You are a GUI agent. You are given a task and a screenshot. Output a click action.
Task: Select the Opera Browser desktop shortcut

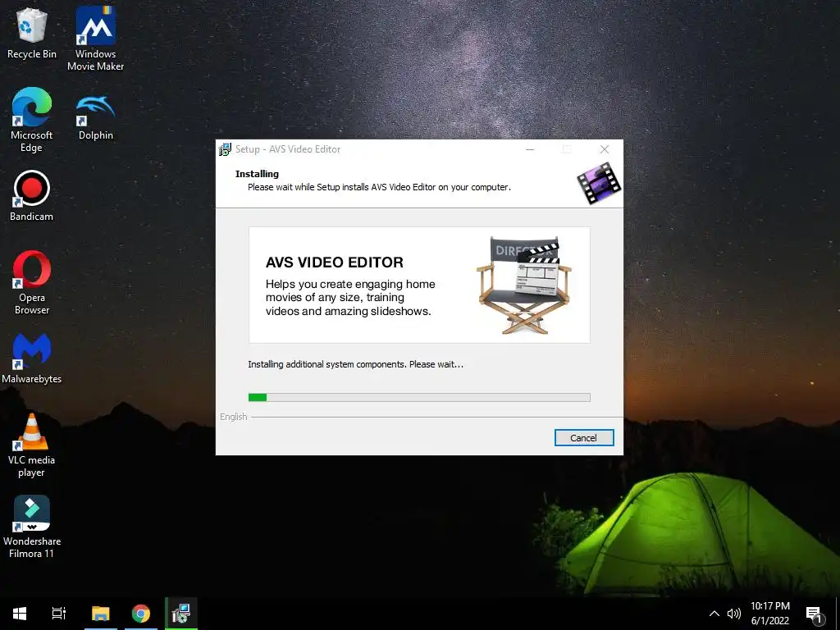click(32, 283)
